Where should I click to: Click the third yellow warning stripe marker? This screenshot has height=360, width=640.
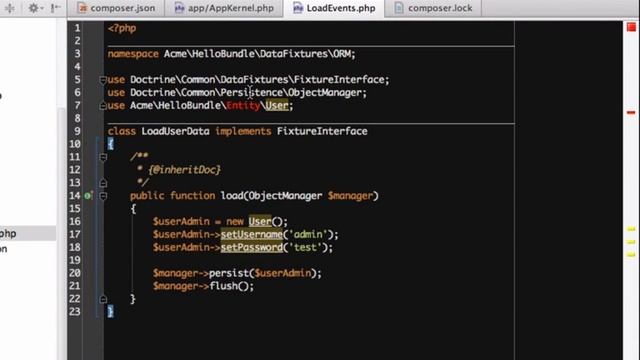pyautogui.click(x=631, y=255)
